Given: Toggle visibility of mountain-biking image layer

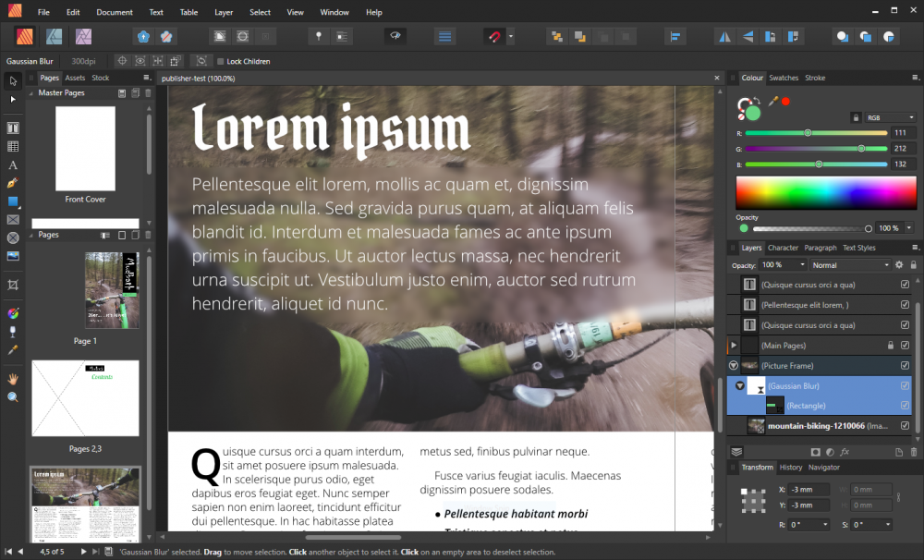Looking at the screenshot, I should tap(905, 426).
